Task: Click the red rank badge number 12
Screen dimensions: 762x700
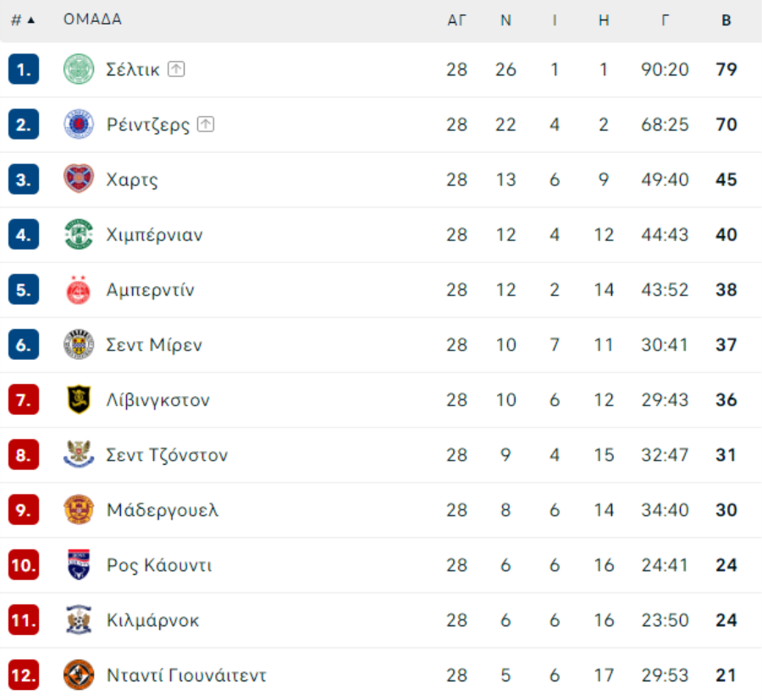Action: click(24, 675)
